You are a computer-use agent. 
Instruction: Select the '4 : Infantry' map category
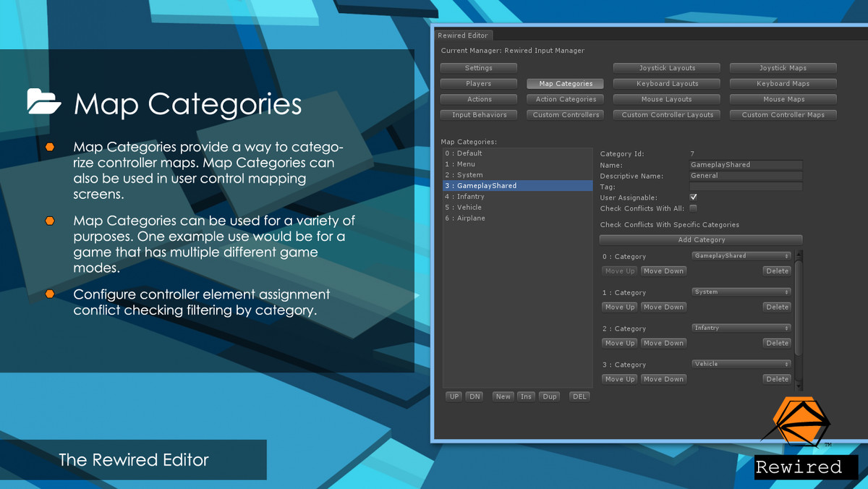pyautogui.click(x=518, y=197)
